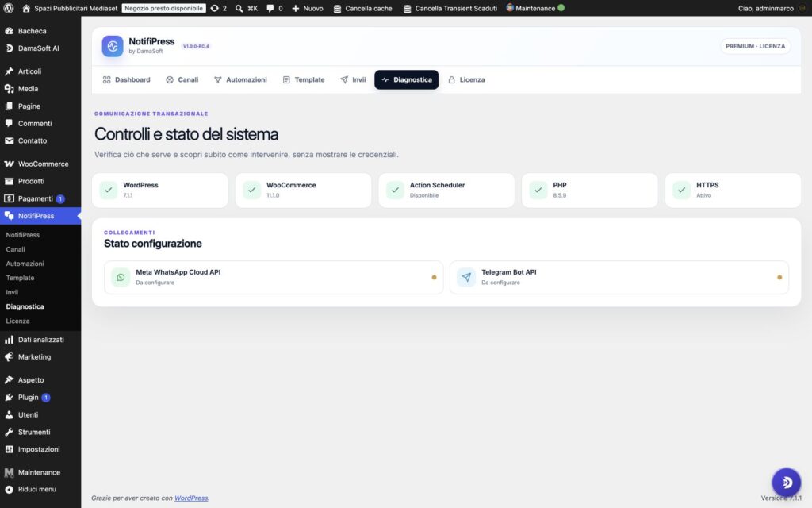Click the Media icon in sidebar
Viewport: 812px width, 508px height.
pyautogui.click(x=10, y=89)
